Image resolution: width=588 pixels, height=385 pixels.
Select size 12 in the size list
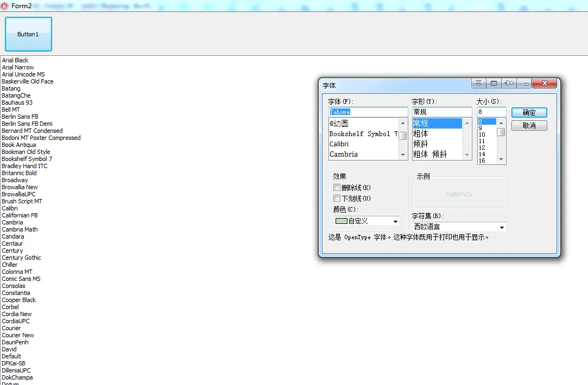pos(487,147)
